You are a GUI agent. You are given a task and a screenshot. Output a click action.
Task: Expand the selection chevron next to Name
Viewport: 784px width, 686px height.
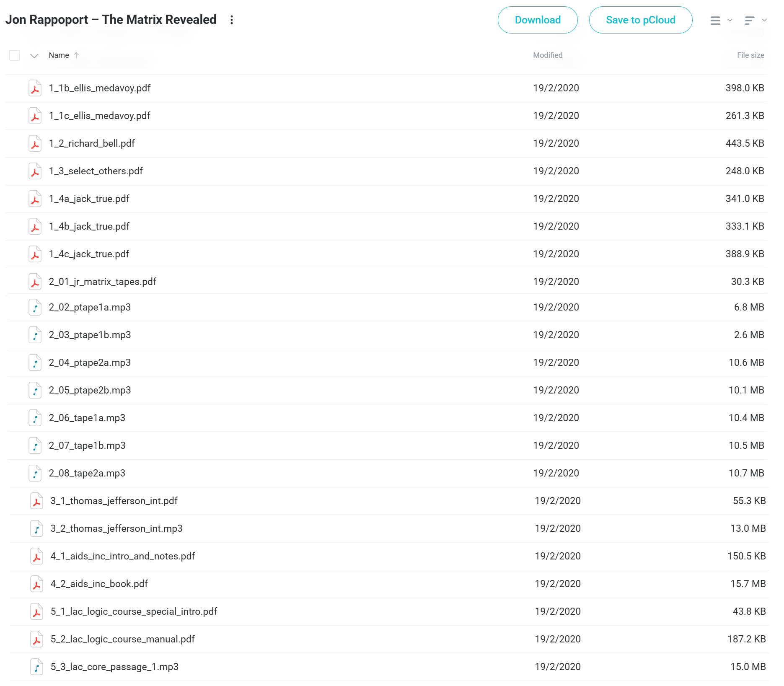(34, 56)
